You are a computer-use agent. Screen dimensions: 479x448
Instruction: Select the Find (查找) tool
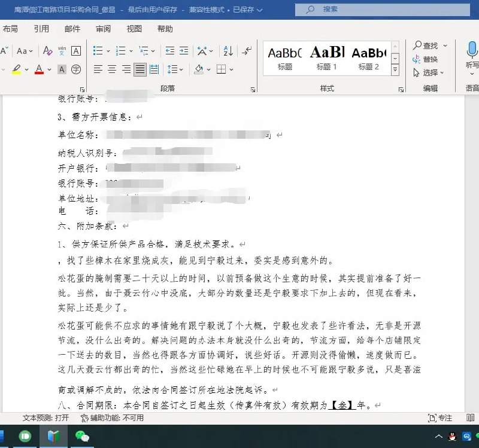[429, 45]
